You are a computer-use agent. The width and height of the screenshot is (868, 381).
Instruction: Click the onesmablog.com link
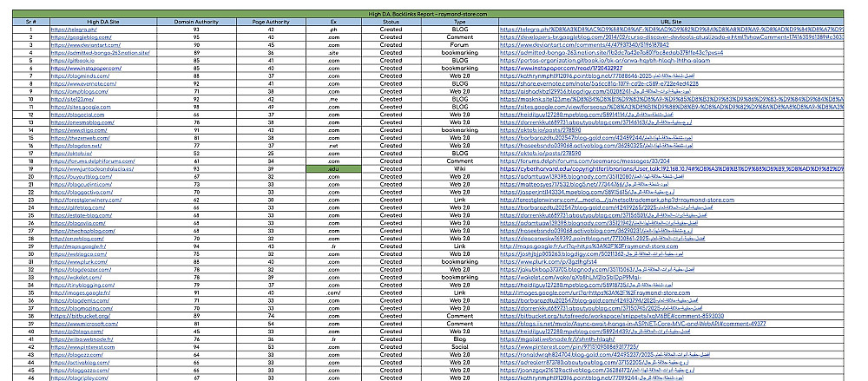[x=82, y=123]
